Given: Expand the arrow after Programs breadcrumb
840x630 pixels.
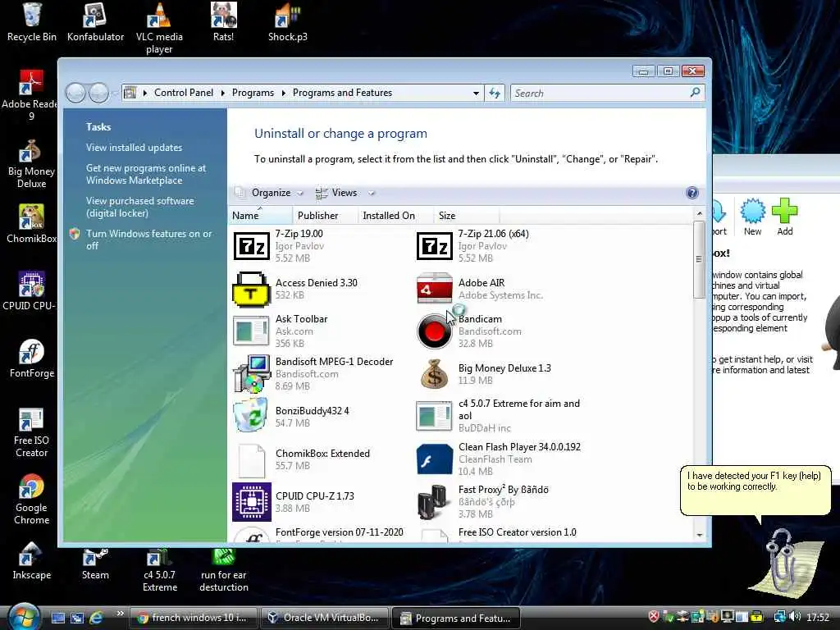Looking at the screenshot, I should [x=283, y=94].
